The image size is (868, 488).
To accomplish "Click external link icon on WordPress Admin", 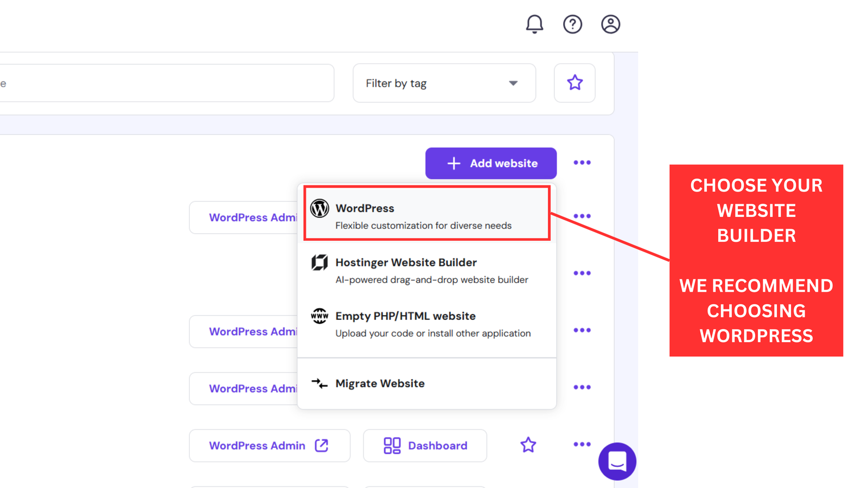I will [322, 445].
